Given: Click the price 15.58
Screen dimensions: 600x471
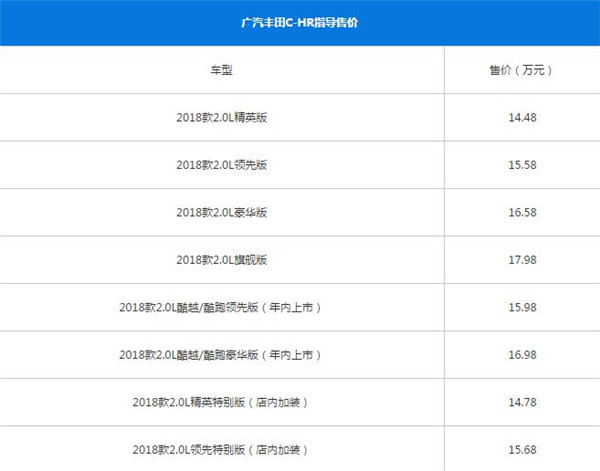Looking at the screenshot, I should point(522,165).
